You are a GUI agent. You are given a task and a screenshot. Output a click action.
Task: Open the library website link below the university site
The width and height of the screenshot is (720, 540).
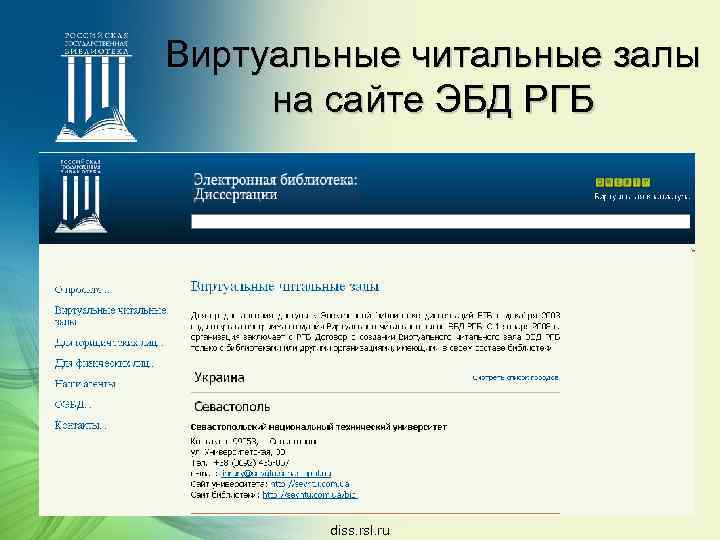[310, 495]
